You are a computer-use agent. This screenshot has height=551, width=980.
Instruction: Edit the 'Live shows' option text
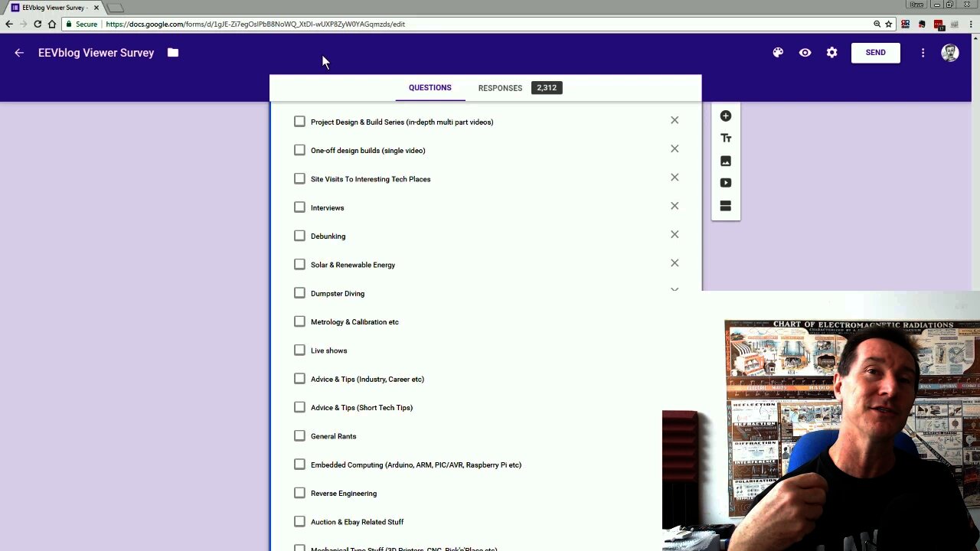tap(329, 350)
